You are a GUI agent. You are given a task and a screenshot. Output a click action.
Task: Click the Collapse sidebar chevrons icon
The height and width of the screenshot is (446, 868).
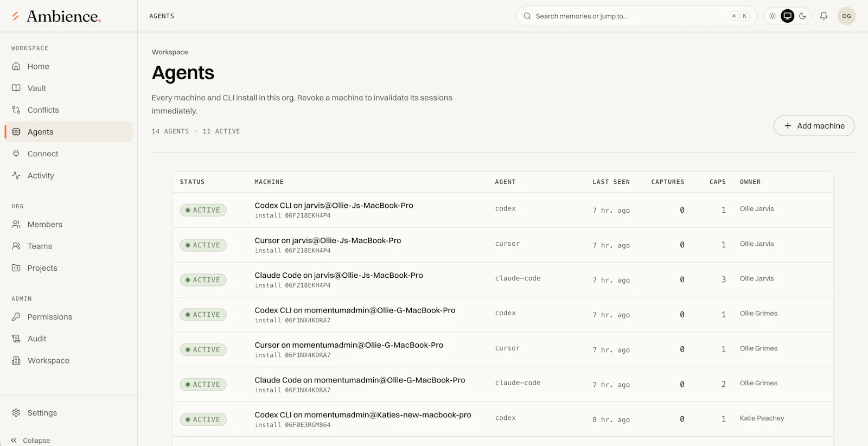14,441
